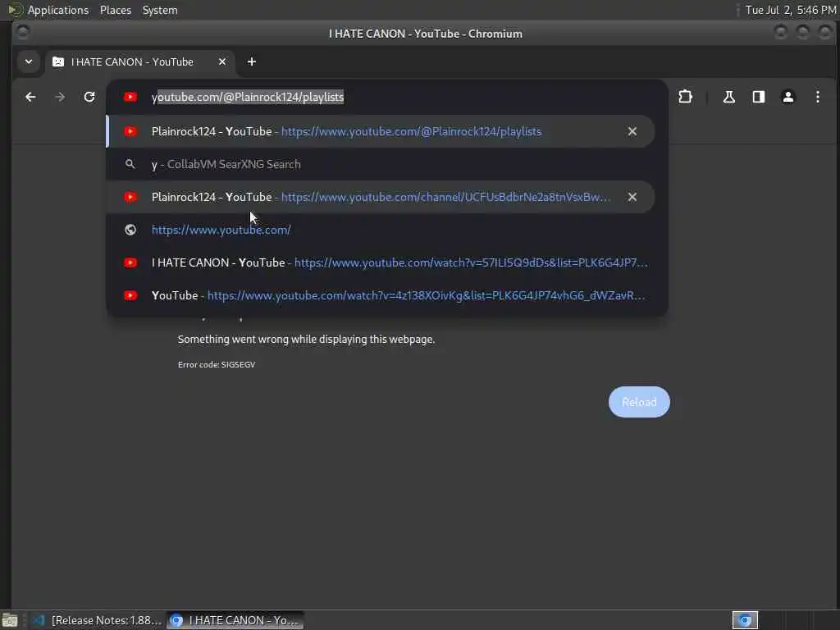Image resolution: width=840 pixels, height=630 pixels.
Task: Toggle the side panel icon
Action: point(759,97)
